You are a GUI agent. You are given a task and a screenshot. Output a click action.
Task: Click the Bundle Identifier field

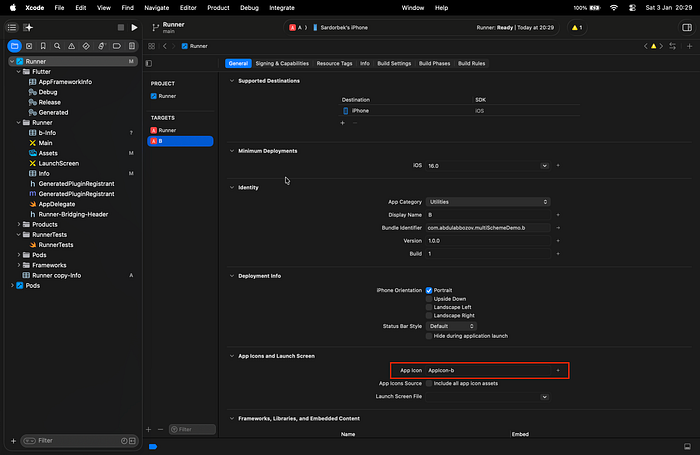pyautogui.click(x=488, y=228)
